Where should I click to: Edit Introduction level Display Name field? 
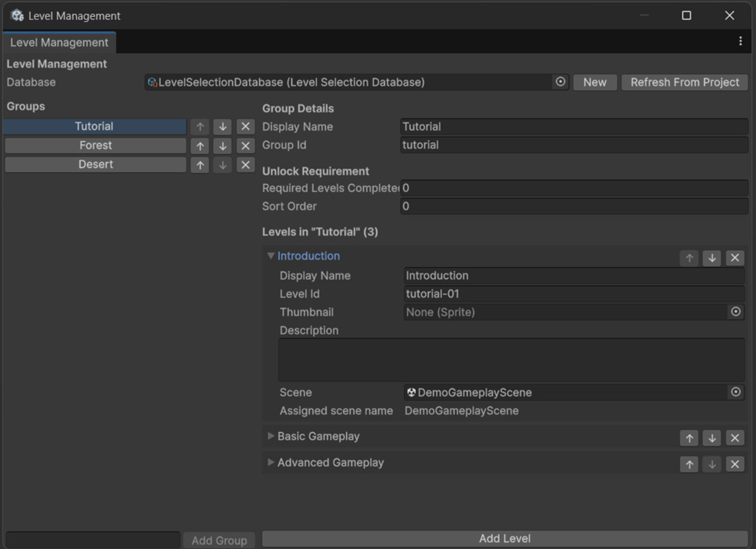(x=574, y=275)
